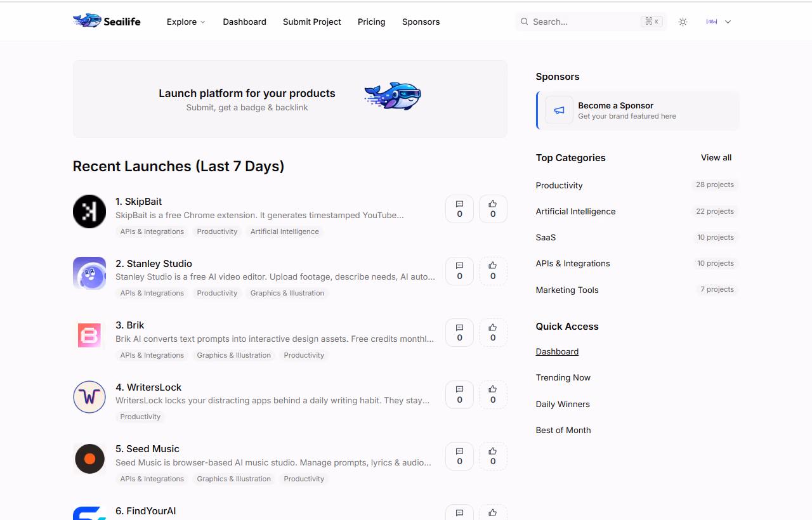The height and width of the screenshot is (520, 812).
Task: Click Graphics & Illustration tag under Seed Music
Action: pos(234,479)
